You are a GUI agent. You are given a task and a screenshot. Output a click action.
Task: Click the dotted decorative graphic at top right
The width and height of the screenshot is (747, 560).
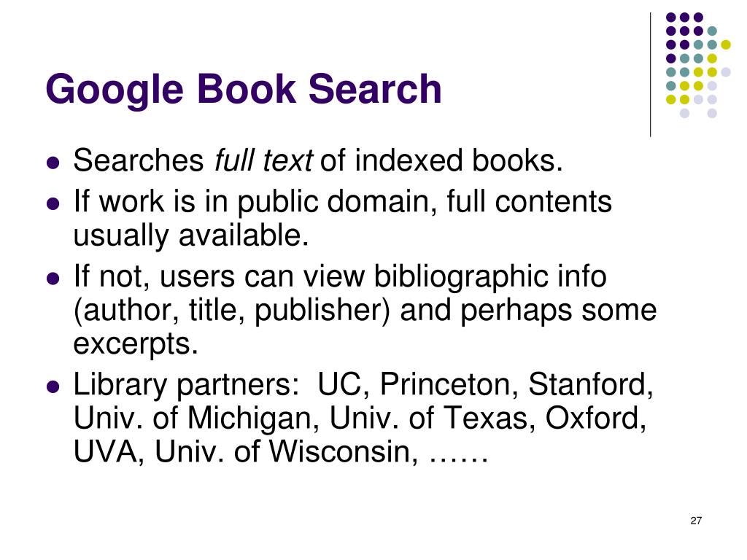pos(698,65)
